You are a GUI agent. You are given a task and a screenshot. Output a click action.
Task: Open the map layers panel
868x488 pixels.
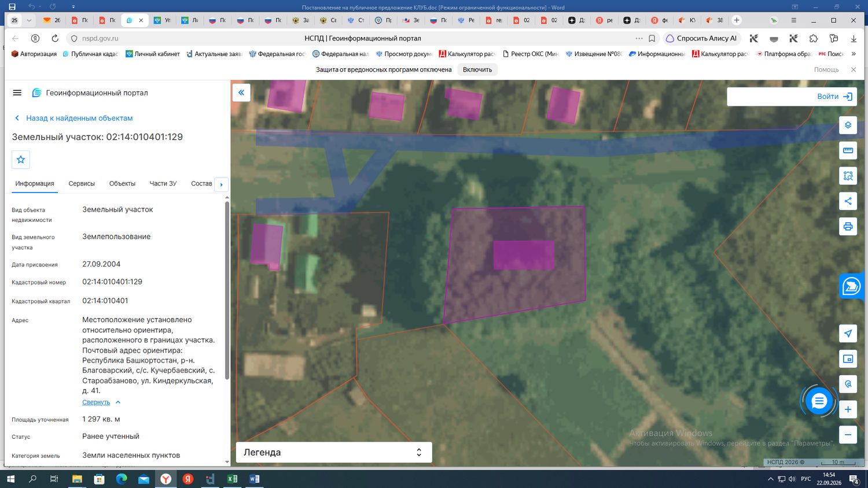pyautogui.click(x=848, y=125)
